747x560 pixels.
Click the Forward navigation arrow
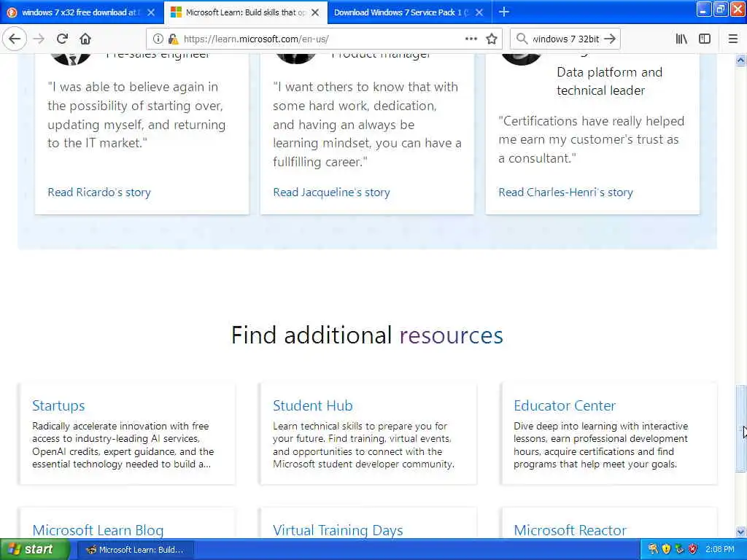[x=39, y=39]
